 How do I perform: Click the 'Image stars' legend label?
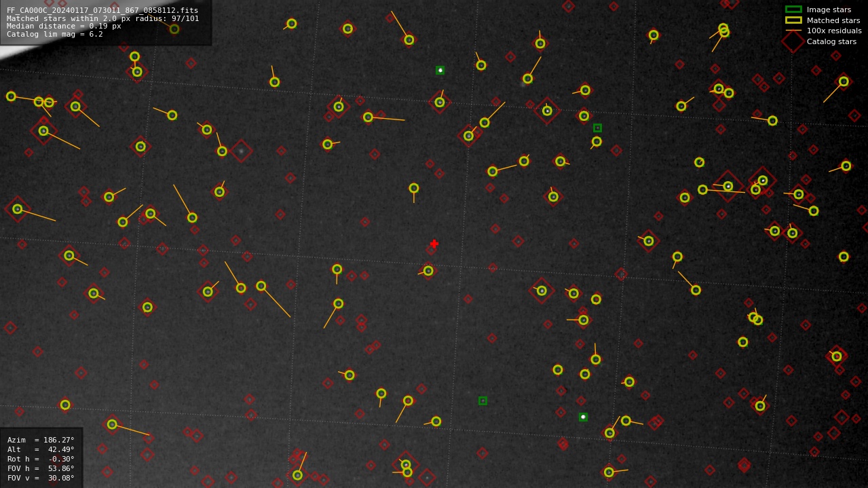(829, 10)
